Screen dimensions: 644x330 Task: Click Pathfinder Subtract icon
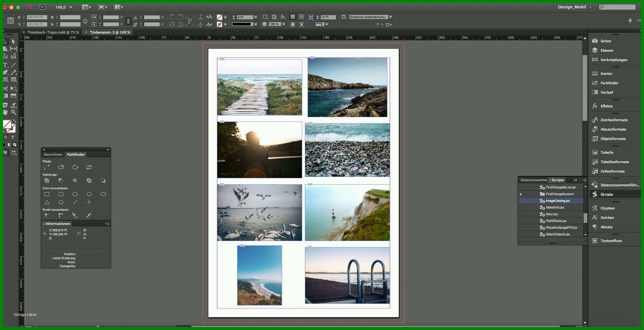coord(61,181)
